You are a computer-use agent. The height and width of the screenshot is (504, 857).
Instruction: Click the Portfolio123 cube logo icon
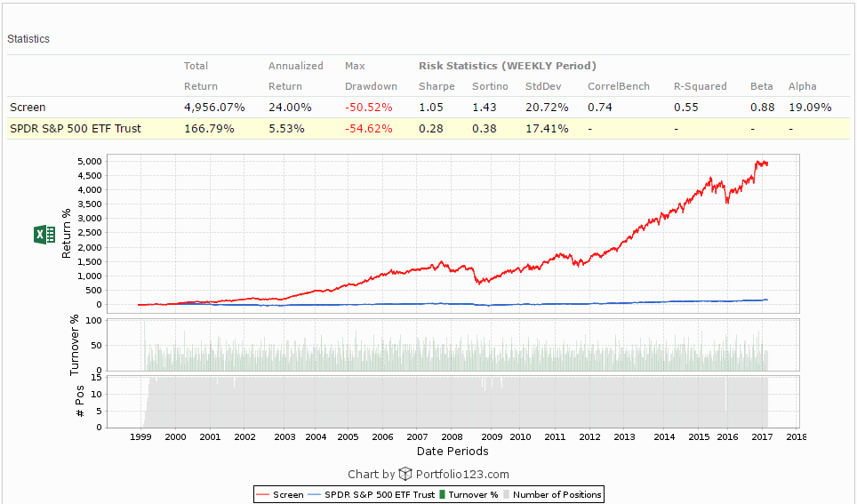[405, 474]
